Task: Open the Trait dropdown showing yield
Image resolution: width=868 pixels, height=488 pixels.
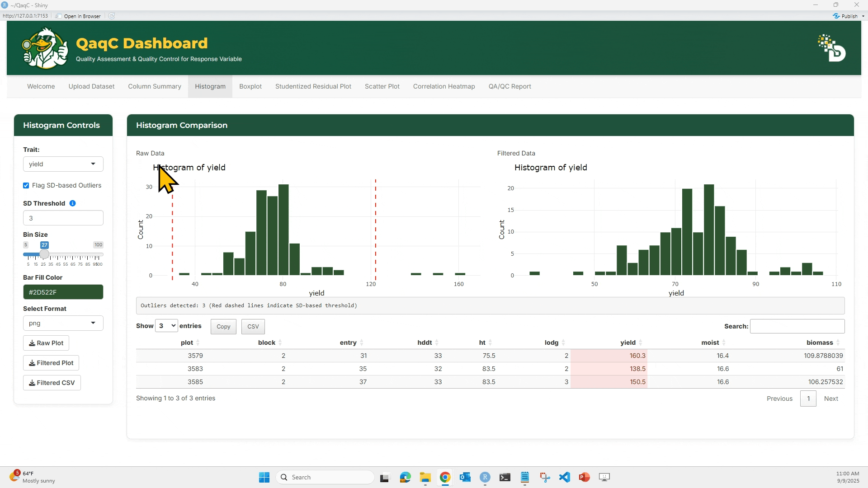Action: pos(63,164)
